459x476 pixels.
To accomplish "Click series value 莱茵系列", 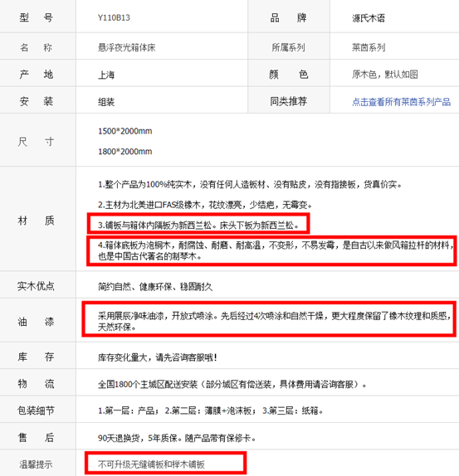I will [x=369, y=47].
